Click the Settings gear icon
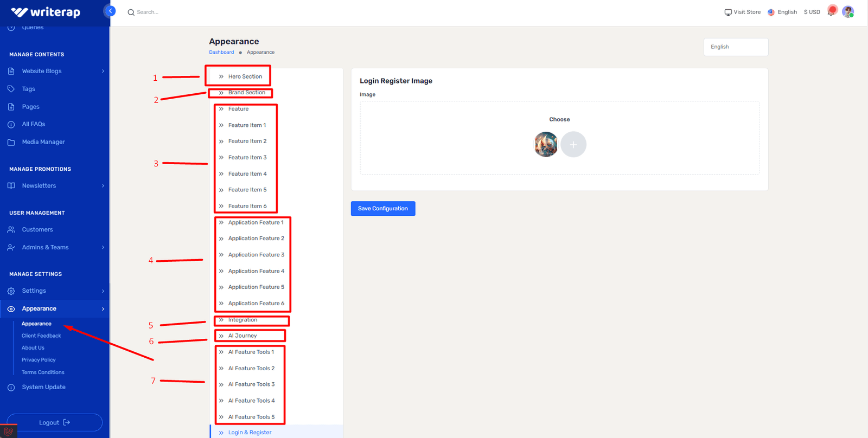The width and height of the screenshot is (868, 438). (11, 291)
